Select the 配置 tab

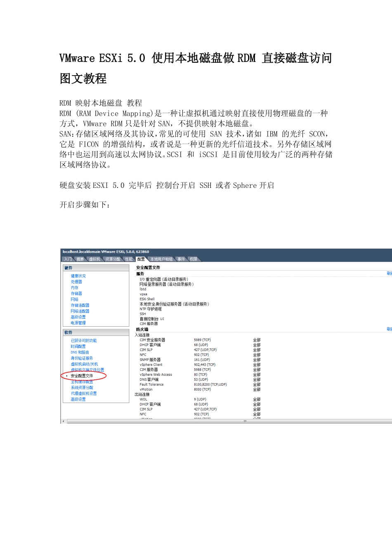pyautogui.click(x=141, y=259)
